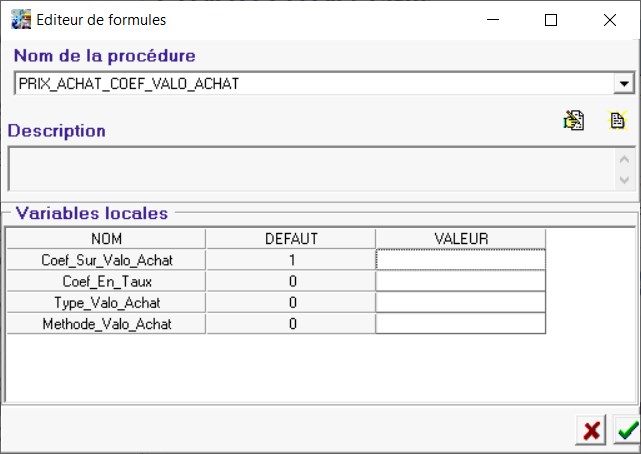
Task: Click the edit procedure icon with hand and pencil
Action: tap(574, 121)
